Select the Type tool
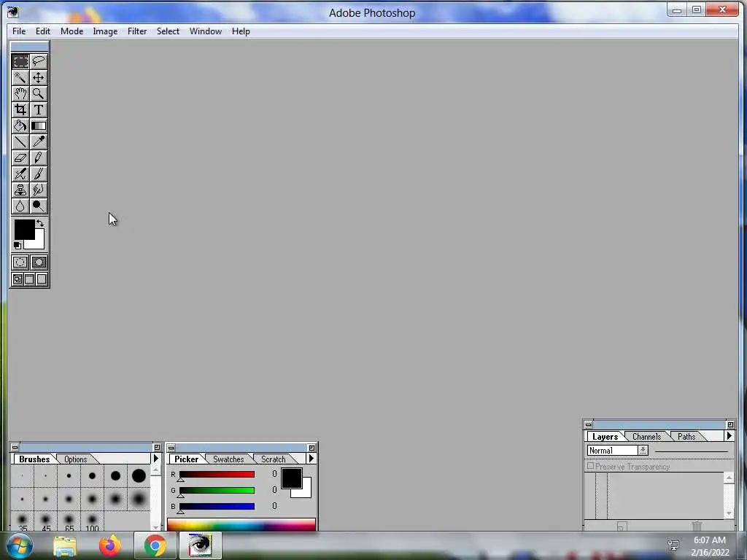747x560 pixels. (39, 110)
